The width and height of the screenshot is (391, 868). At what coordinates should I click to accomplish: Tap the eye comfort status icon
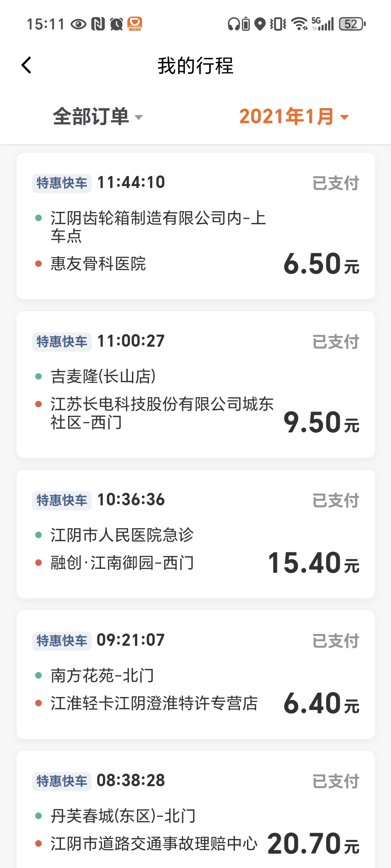coord(79,24)
